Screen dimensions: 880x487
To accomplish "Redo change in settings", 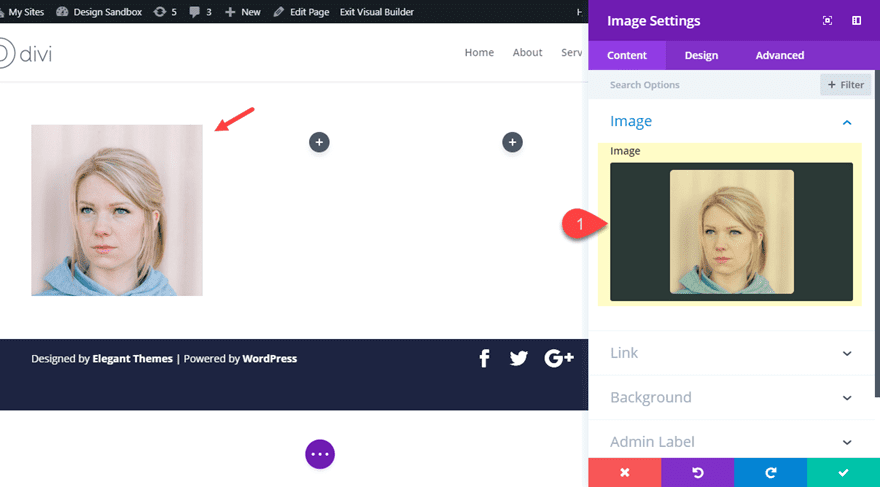I will (x=771, y=472).
